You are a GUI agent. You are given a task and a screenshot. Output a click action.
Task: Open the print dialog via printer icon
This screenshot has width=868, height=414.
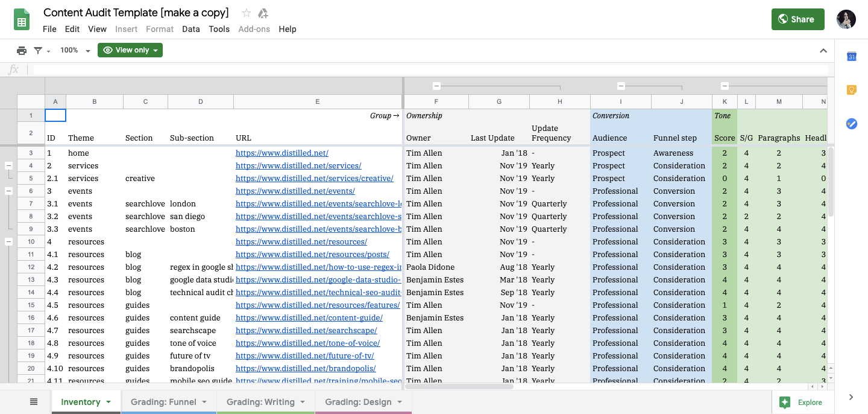click(23, 50)
